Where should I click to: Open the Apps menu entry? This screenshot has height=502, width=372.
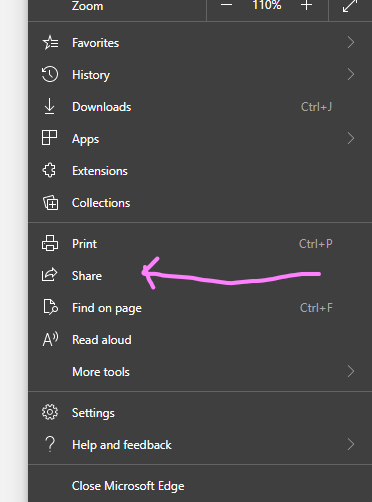point(200,139)
